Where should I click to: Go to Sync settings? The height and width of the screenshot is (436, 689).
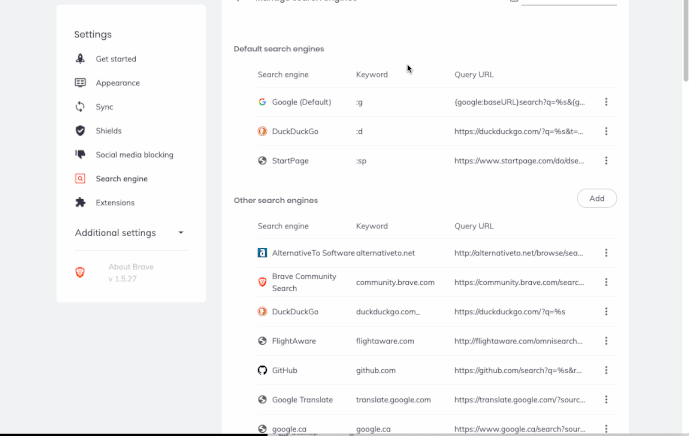[x=105, y=107]
